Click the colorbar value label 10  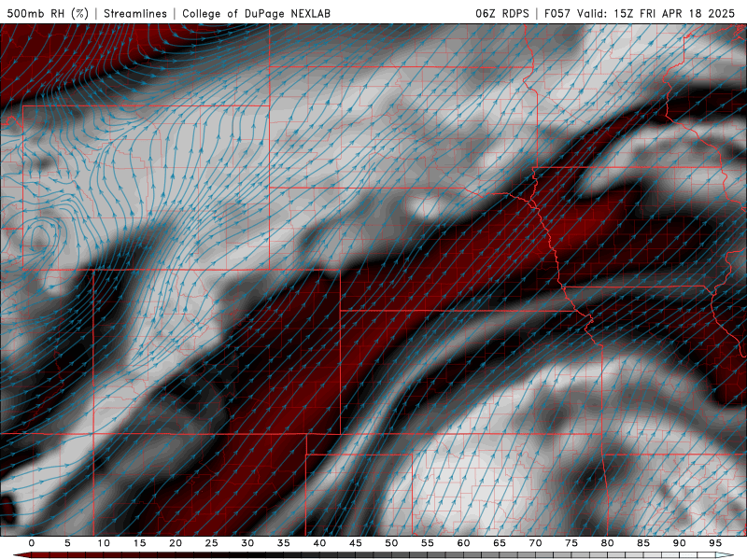coord(104,543)
